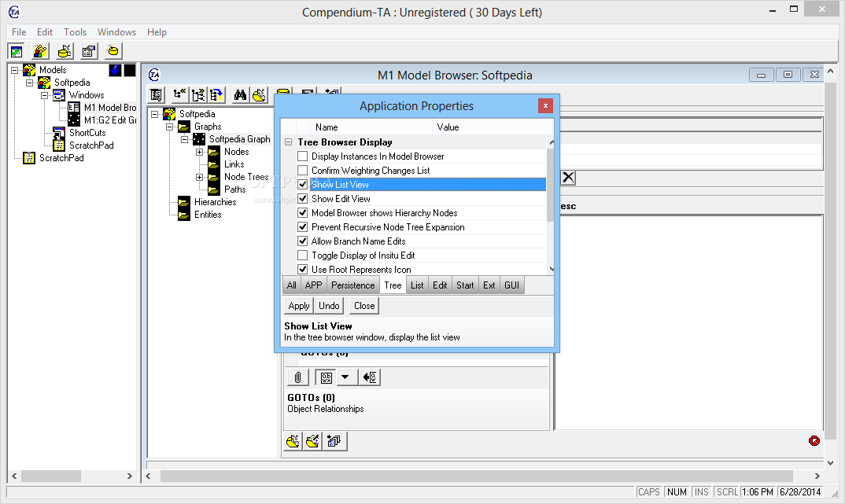The width and height of the screenshot is (845, 504).
Task: Click the colored blocks models icon in main toolbar
Action: 40,51
